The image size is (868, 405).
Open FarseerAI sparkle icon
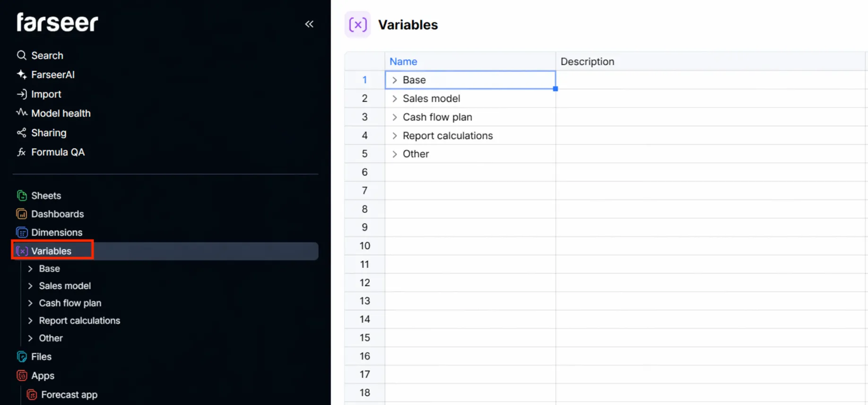[x=21, y=75]
